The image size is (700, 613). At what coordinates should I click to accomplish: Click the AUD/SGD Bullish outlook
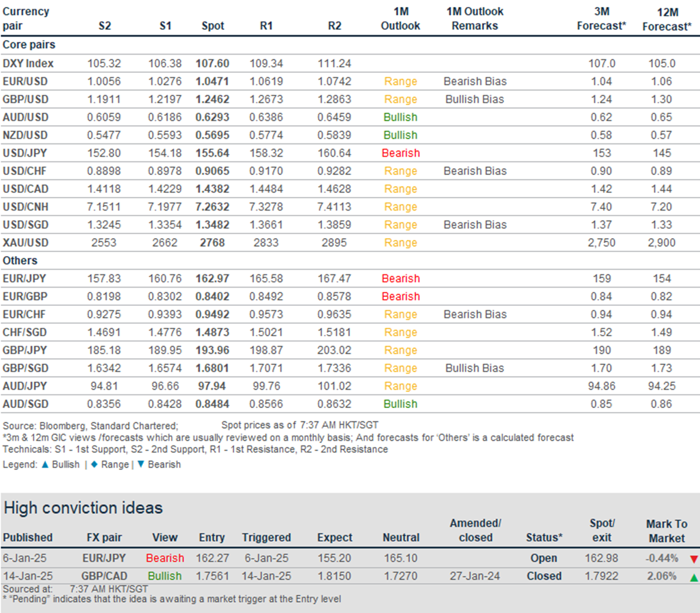click(x=400, y=404)
